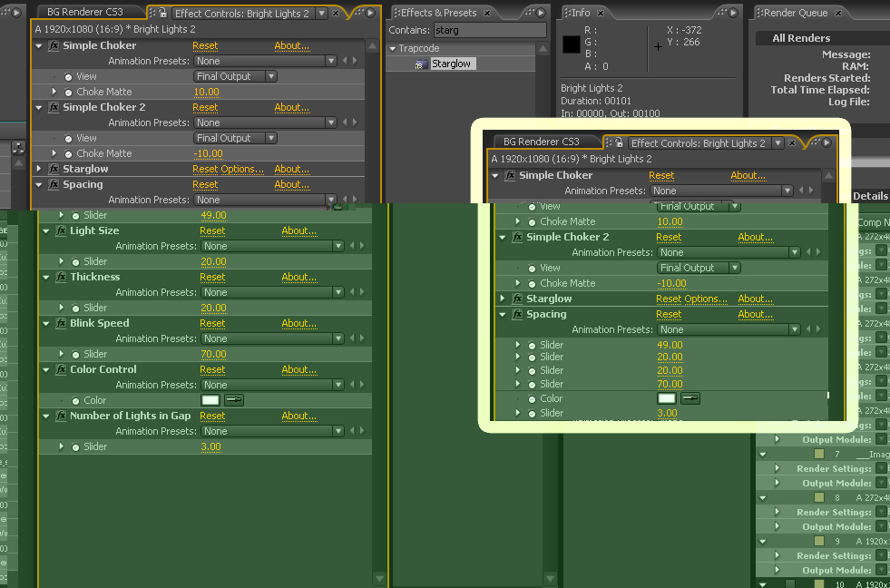Go to next animation preset for Blink Speed

pos(362,338)
